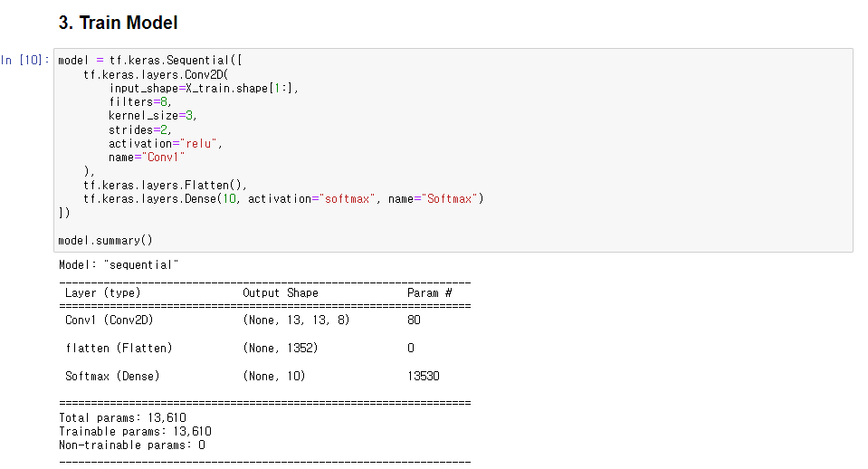Click the '3. Train Model' heading
This screenshot has width=868, height=469.
point(118,23)
